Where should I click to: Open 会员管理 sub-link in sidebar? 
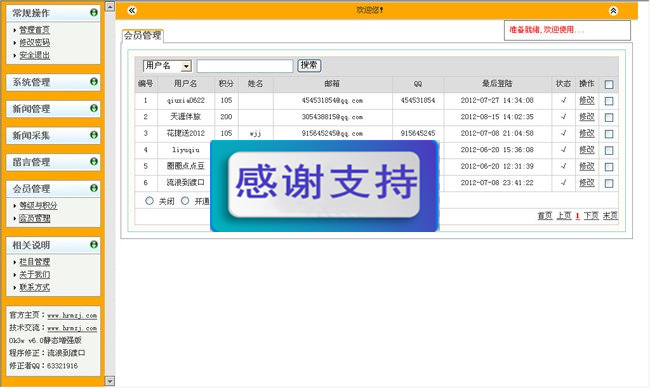34,218
